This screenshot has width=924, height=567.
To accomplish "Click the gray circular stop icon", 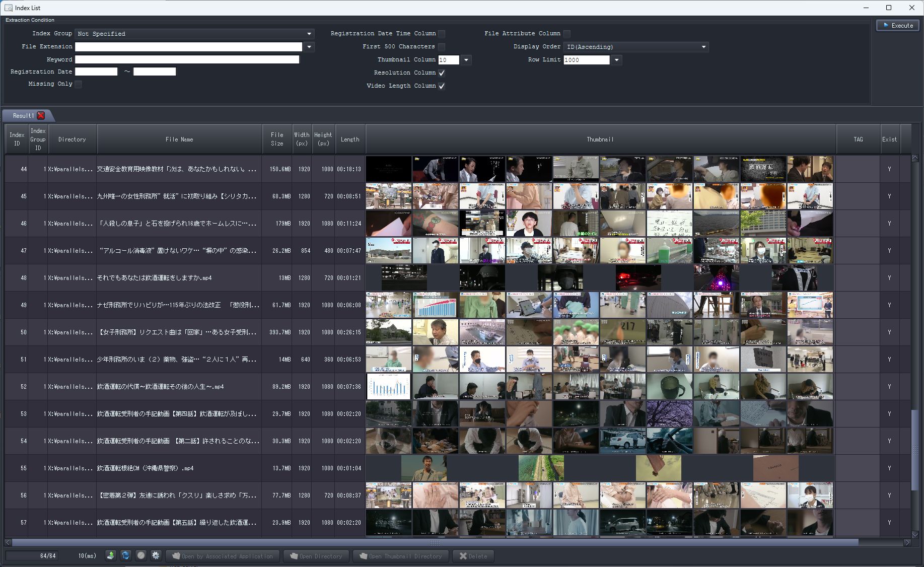I will point(141,555).
